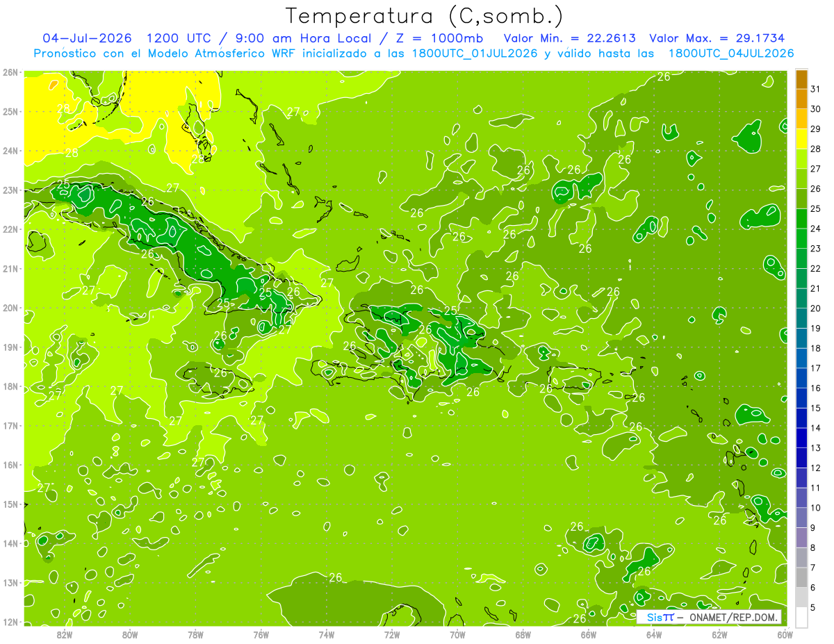Click the orange legend swatch between 30 and 31
Viewport: 834px width, 644px height.
point(802,99)
